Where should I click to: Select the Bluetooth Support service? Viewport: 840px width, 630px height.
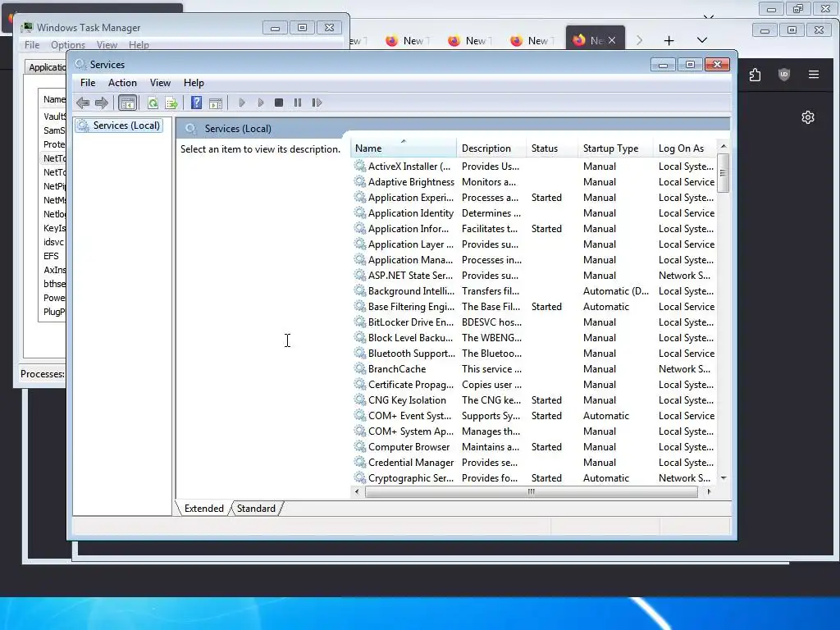[535, 354]
